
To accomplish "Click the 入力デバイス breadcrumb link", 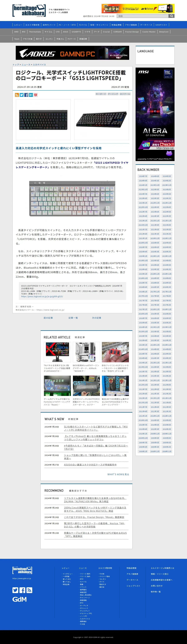I will click(39, 65).
